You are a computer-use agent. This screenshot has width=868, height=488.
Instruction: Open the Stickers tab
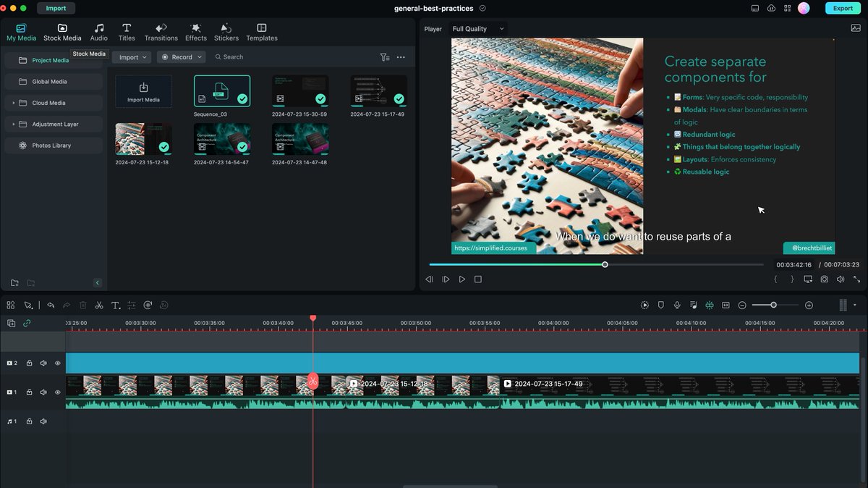(226, 32)
